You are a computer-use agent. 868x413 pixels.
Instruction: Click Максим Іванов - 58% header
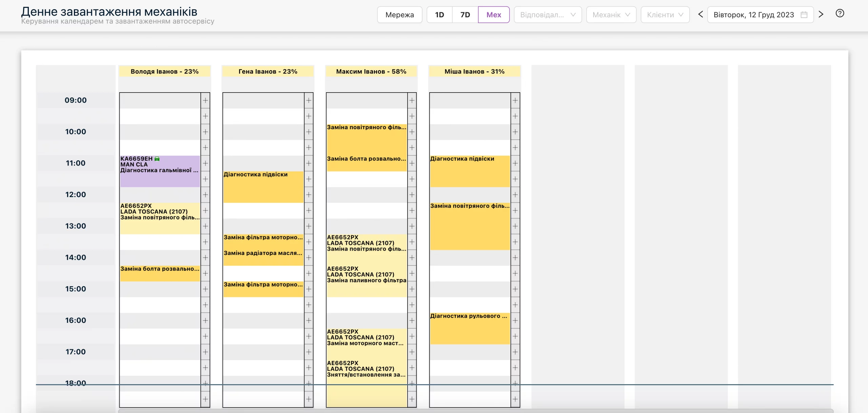click(371, 71)
